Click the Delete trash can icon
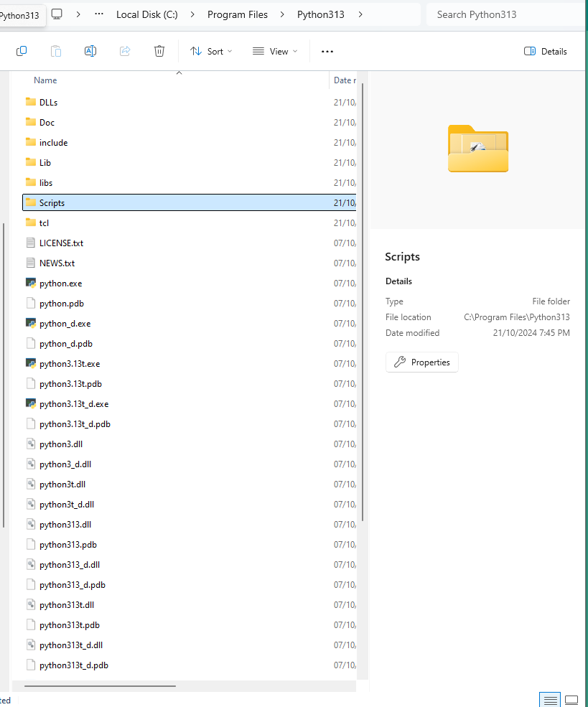This screenshot has height=707, width=588. [159, 51]
